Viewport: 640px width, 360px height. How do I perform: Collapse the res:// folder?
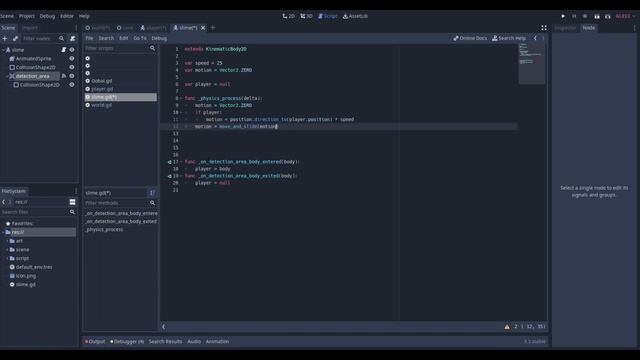(x=3, y=232)
